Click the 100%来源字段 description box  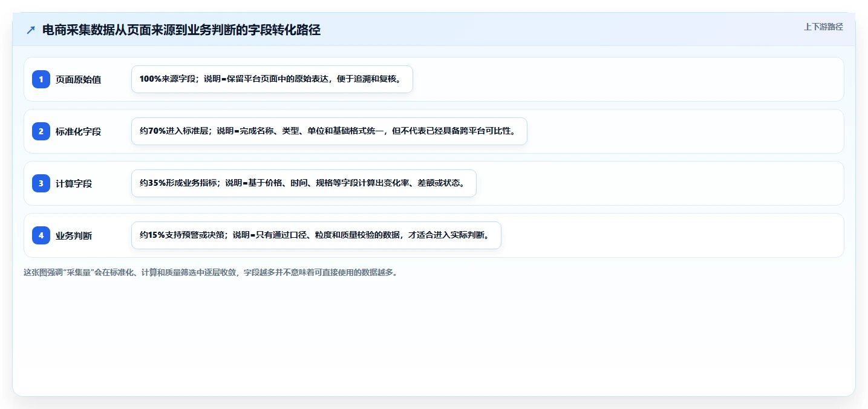pyautogui.click(x=272, y=79)
